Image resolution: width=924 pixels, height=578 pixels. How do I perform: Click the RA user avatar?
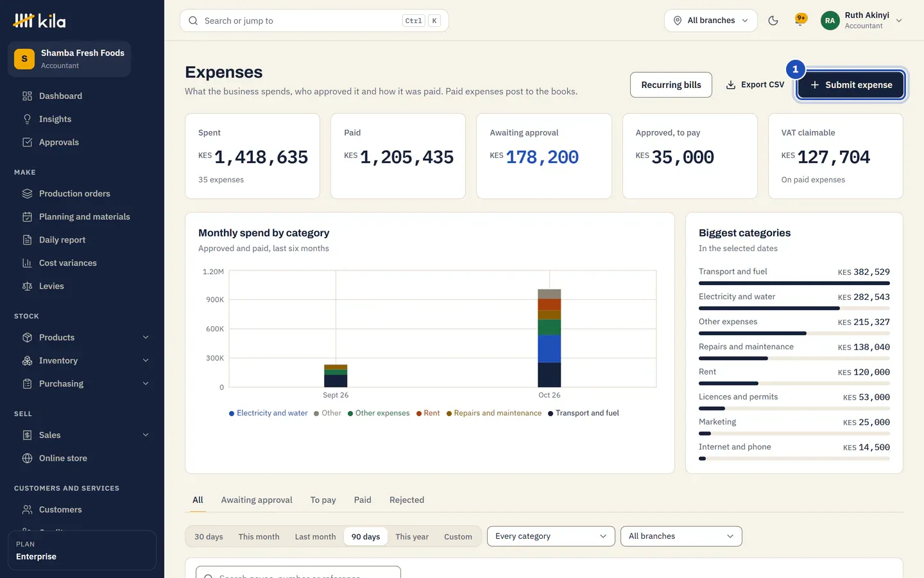coord(830,21)
